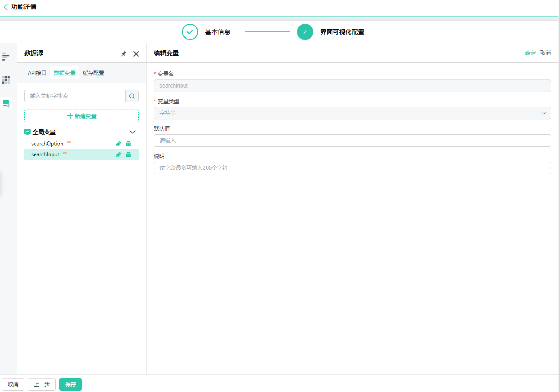Select the data source sidebar icon
Image resolution: width=559 pixels, height=392 pixels.
tap(6, 104)
